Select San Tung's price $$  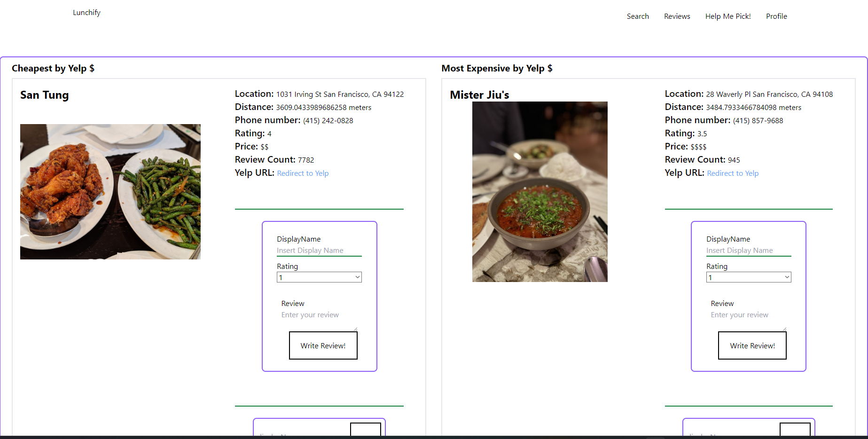click(265, 147)
